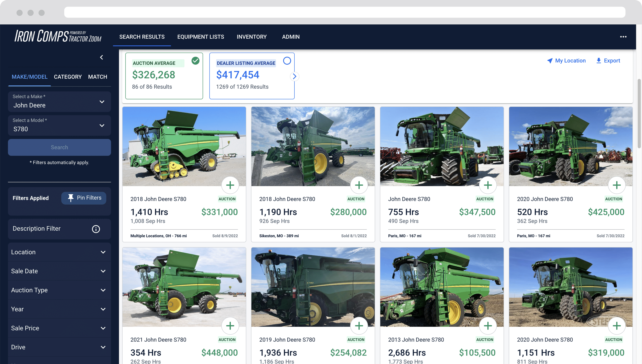
Task: Add the 2019 S780 $254,082 to list
Action: click(x=359, y=326)
